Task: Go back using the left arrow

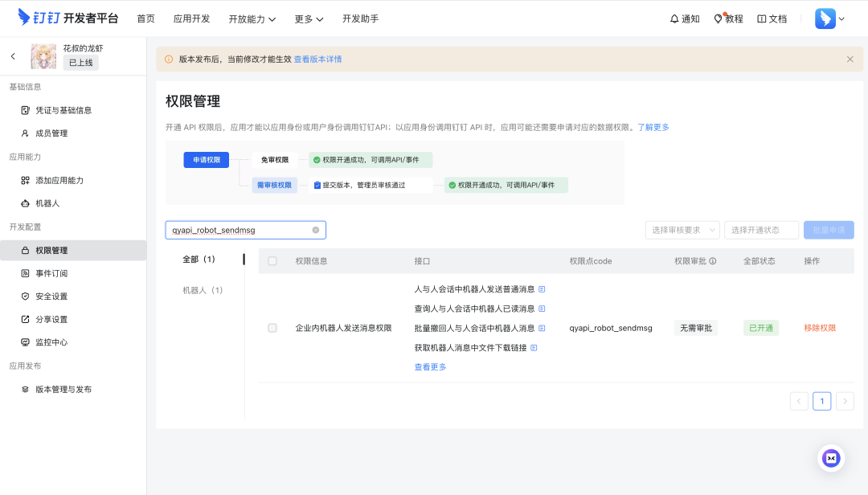Action: [x=14, y=56]
